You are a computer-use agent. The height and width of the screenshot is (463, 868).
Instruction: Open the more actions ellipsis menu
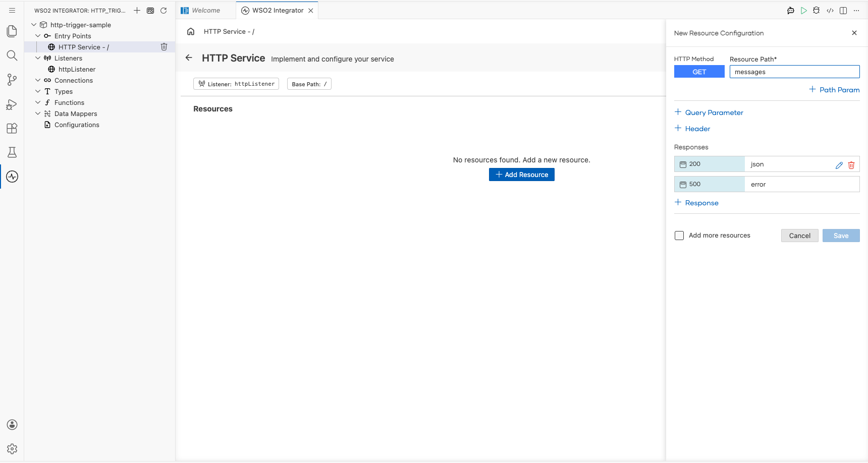pyautogui.click(x=856, y=11)
